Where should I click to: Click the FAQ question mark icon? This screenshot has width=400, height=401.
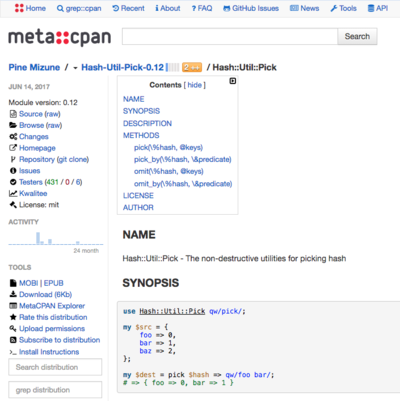[x=194, y=8]
